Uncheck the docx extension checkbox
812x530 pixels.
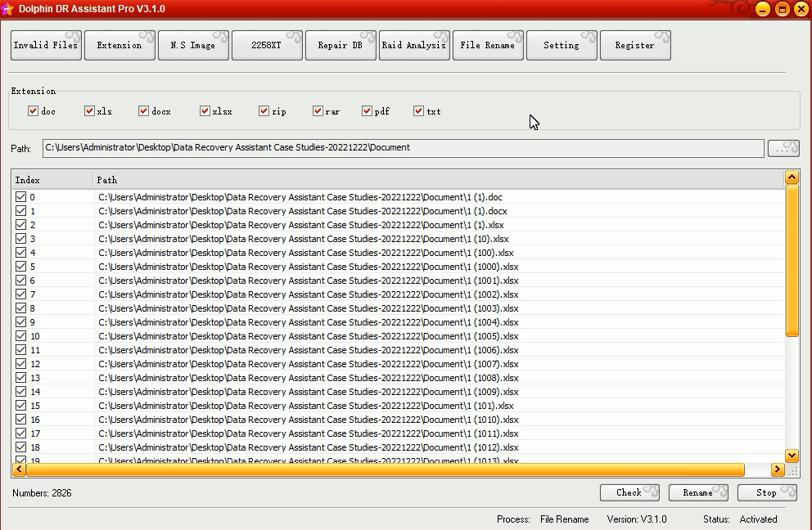pyautogui.click(x=143, y=110)
